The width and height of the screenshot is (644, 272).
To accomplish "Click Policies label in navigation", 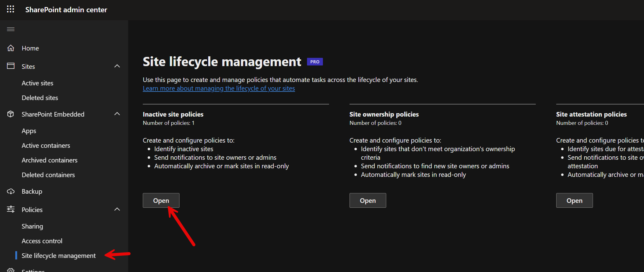I will tap(32, 210).
